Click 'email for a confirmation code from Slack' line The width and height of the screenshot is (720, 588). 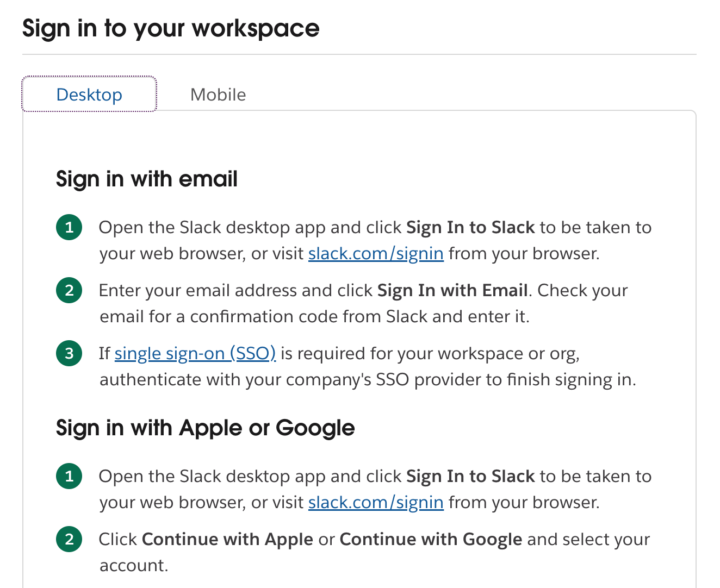click(314, 317)
